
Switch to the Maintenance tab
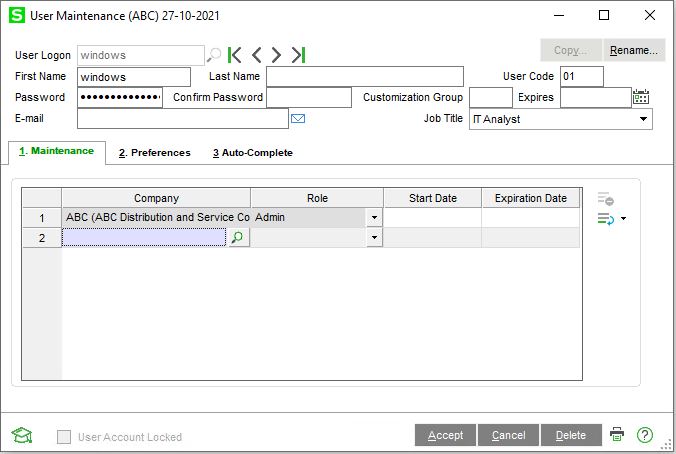coord(56,151)
